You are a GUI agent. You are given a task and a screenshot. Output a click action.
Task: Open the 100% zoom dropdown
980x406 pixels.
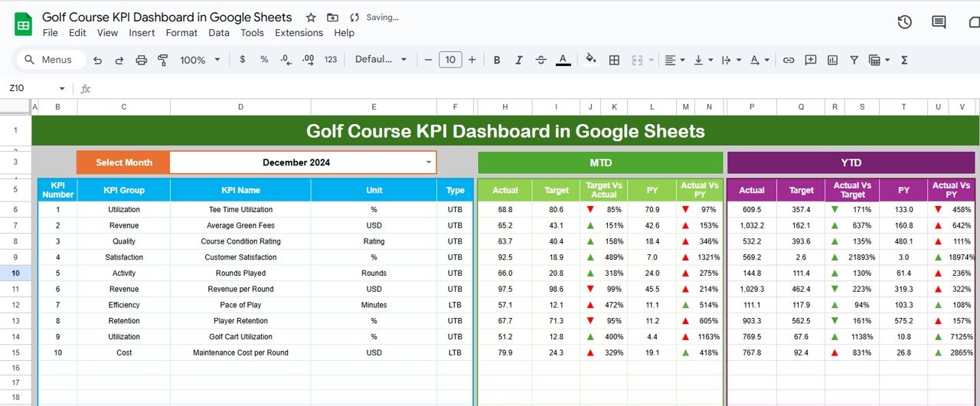pos(200,60)
